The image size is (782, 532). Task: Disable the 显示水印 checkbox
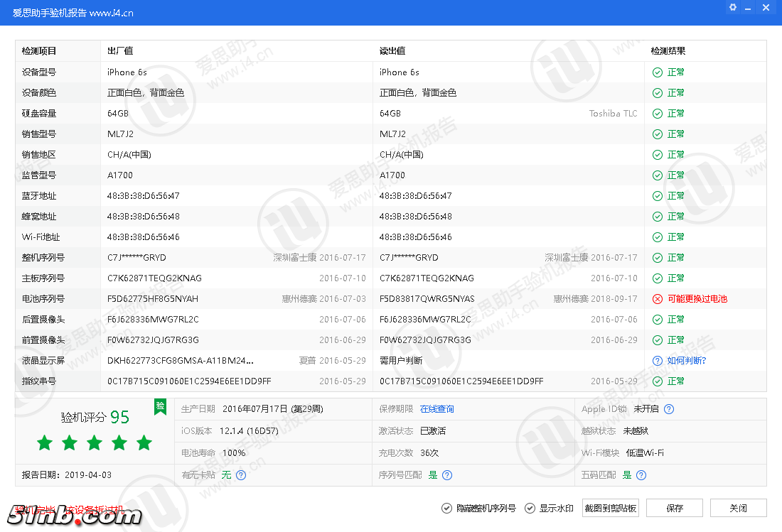point(530,508)
